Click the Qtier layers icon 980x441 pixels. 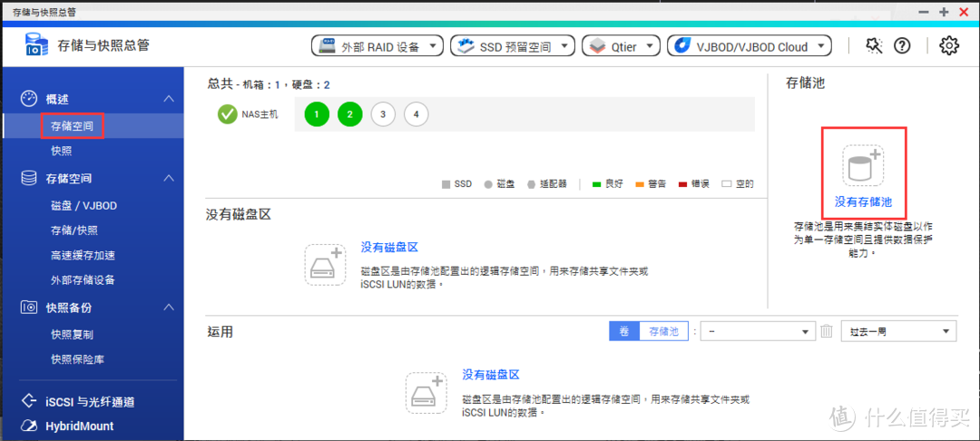(598, 46)
